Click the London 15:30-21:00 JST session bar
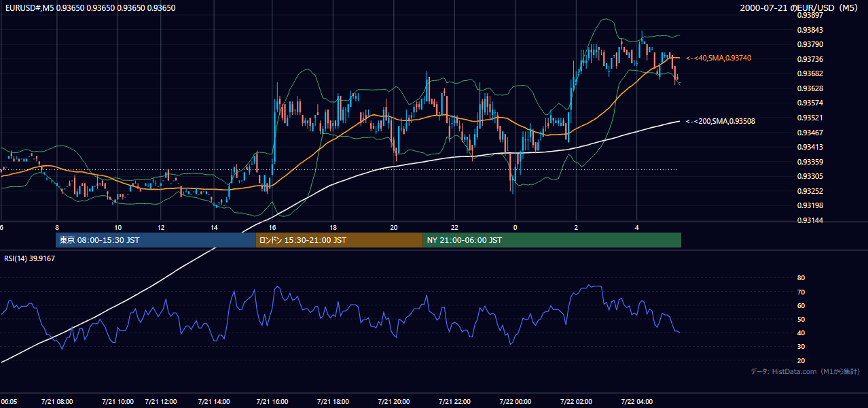868x408 pixels. pyautogui.click(x=339, y=240)
